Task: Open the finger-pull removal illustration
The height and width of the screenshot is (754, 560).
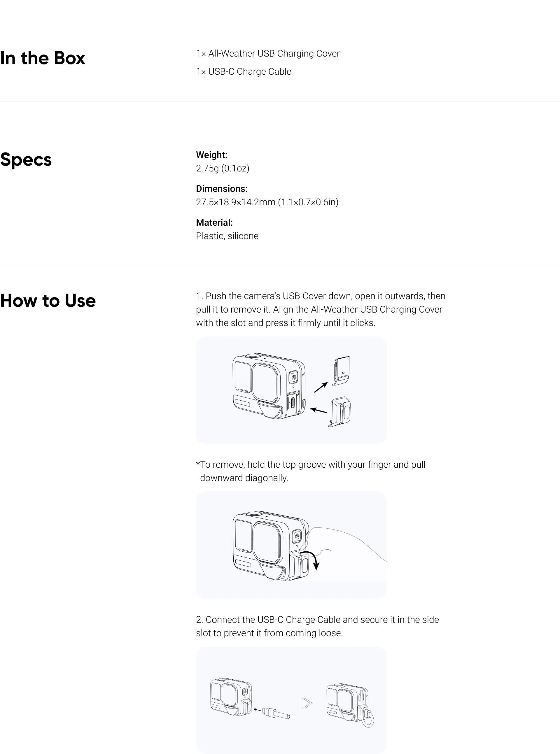Action: [x=291, y=545]
